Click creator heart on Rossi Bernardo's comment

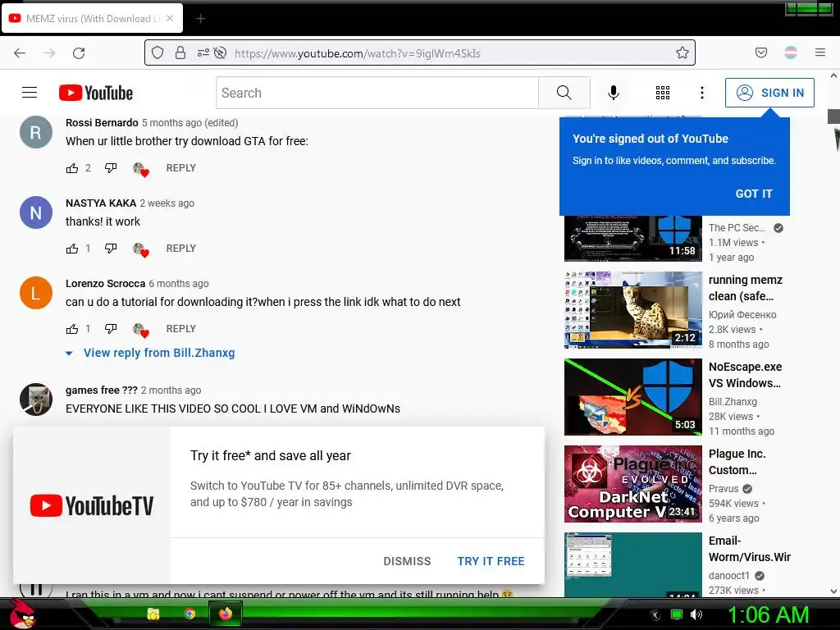click(x=141, y=169)
